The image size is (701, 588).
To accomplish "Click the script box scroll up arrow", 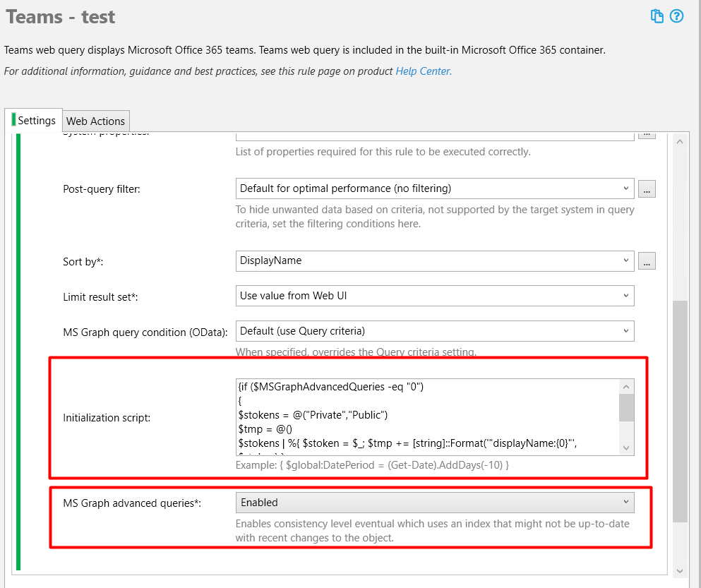I will pyautogui.click(x=626, y=387).
